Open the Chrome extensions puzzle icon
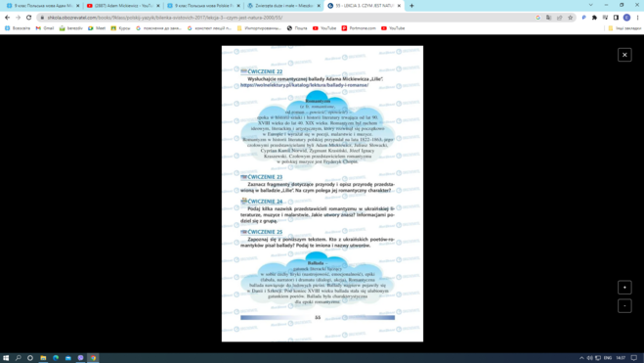This screenshot has width=644, height=363. pos(594,18)
